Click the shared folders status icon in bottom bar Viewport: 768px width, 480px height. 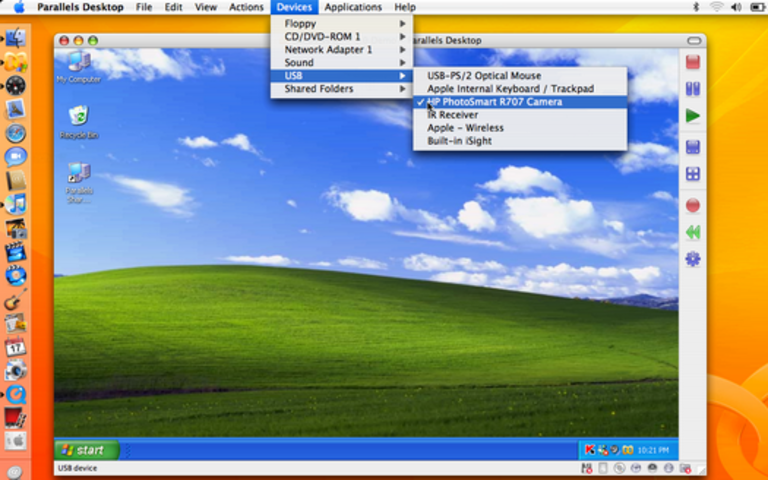pyautogui.click(x=685, y=468)
